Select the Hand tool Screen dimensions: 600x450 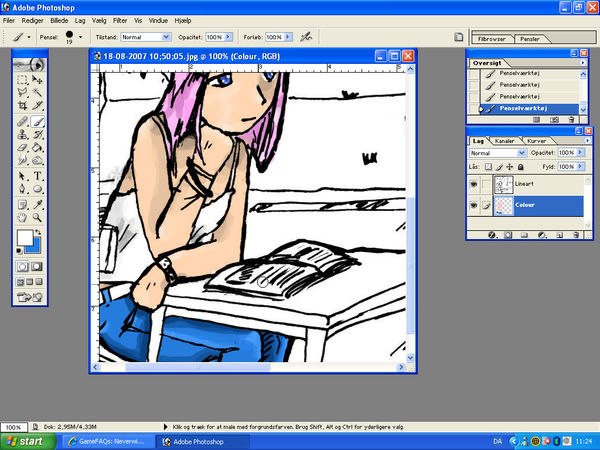pos(22,218)
